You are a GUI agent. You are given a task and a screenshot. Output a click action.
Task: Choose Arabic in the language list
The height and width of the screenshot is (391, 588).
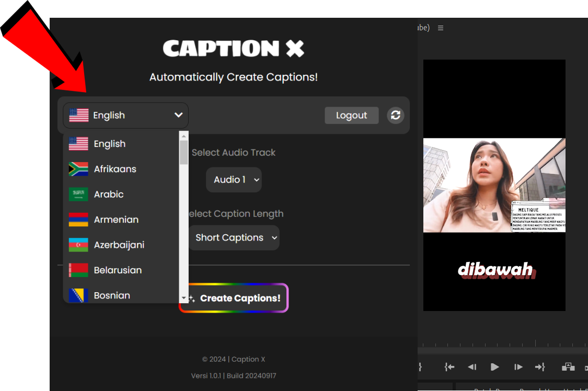click(109, 194)
